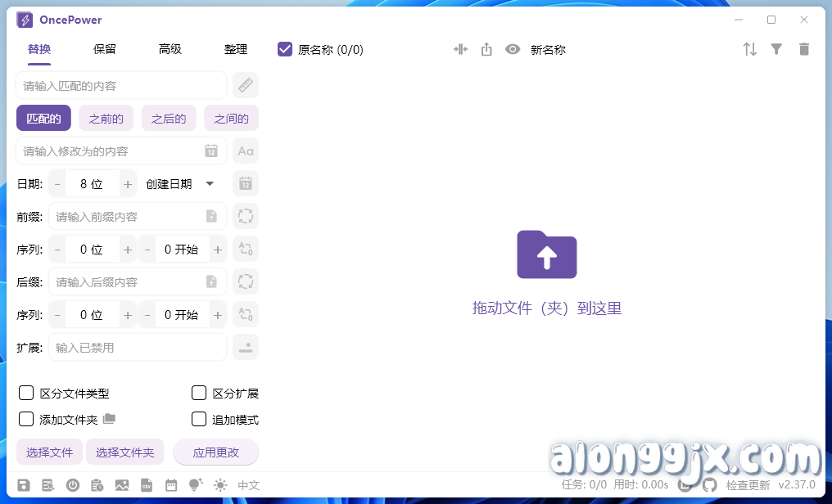Select the calendar insert-date icon beside the date row
Image resolution: width=832 pixels, height=504 pixels.
(x=245, y=183)
